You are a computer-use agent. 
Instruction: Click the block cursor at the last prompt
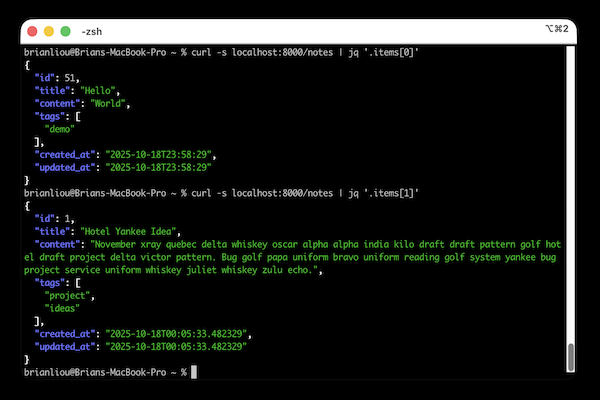click(x=194, y=372)
